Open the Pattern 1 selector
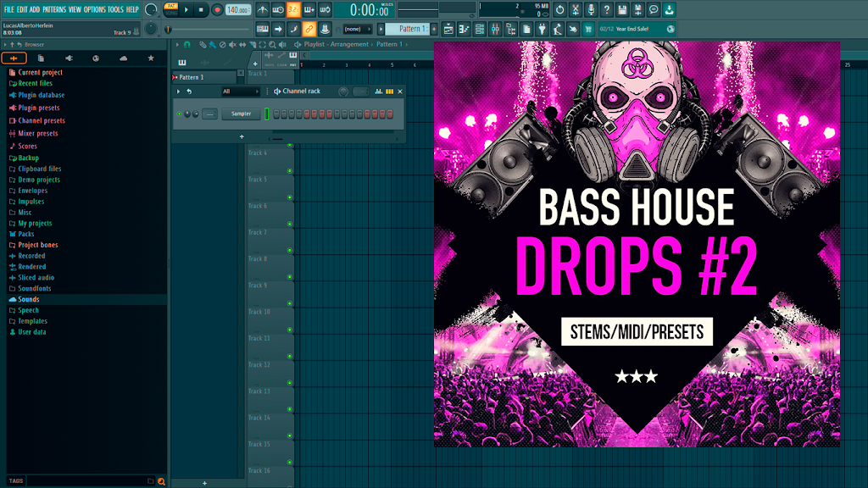Screen dimensions: 868x488 [407, 29]
